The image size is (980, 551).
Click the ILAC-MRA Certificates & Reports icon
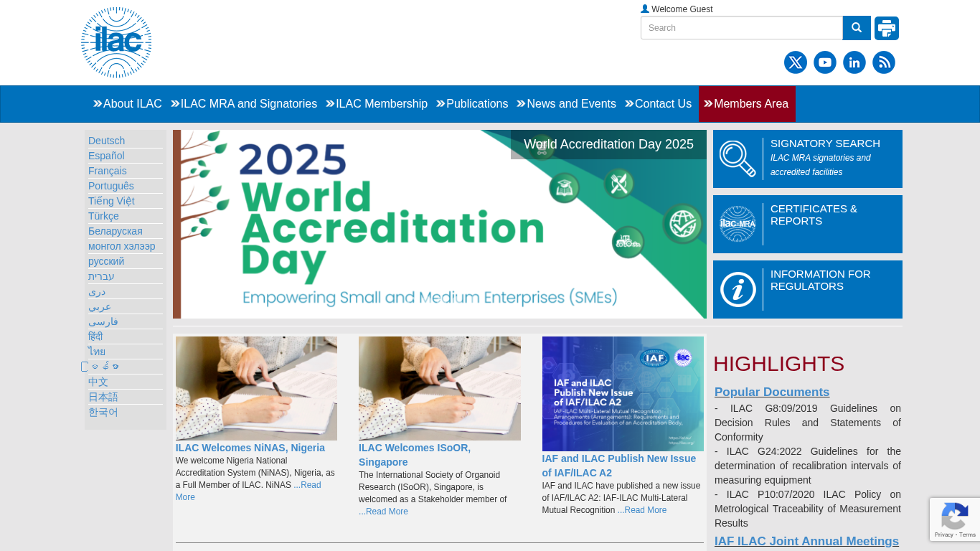coord(738,224)
